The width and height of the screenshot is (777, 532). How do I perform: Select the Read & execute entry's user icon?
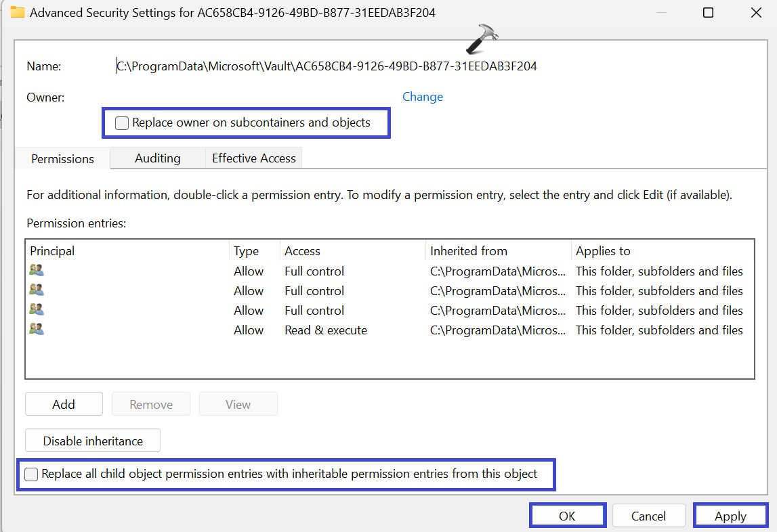pyautogui.click(x=37, y=330)
